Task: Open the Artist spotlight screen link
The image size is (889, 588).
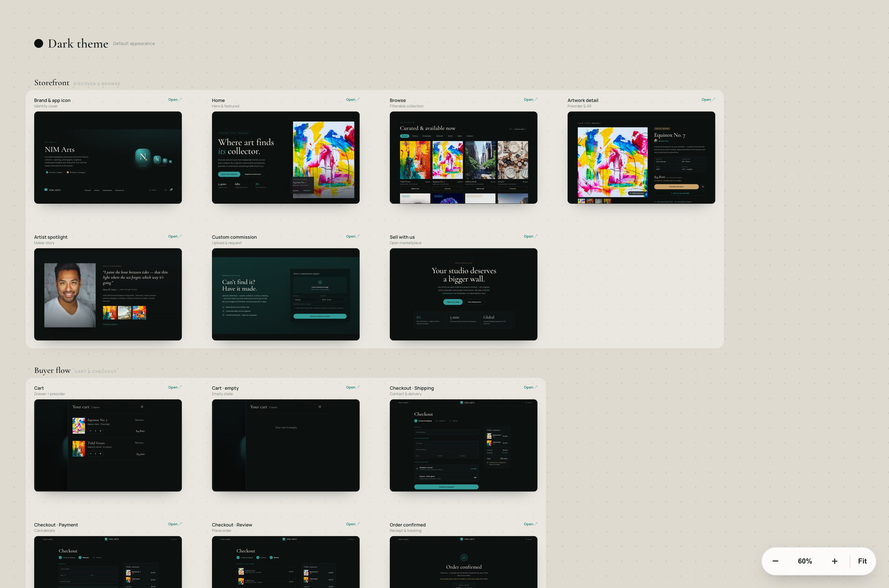Action: [x=175, y=237]
